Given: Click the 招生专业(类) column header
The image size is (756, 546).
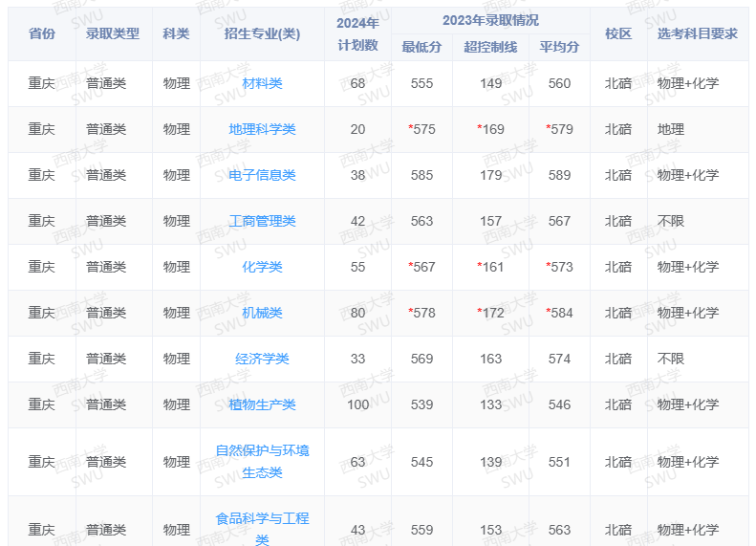Looking at the screenshot, I should coord(262,33).
